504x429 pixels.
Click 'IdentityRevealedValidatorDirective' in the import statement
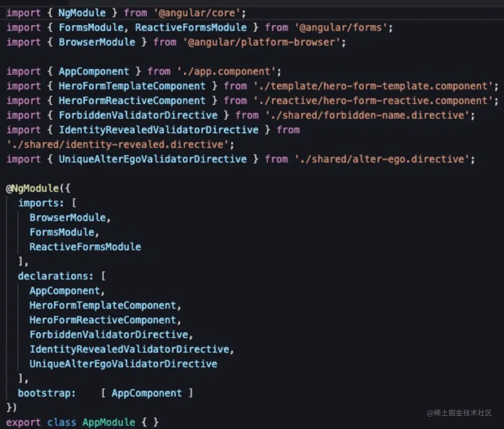159,130
